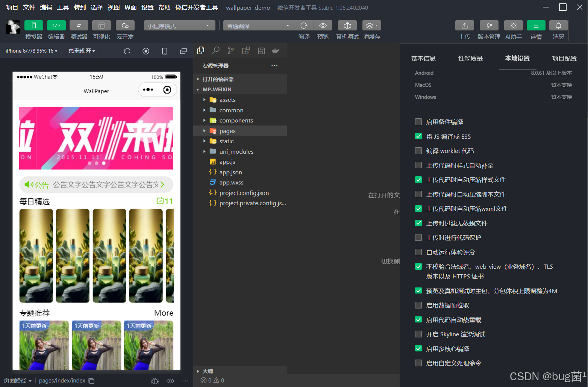Click the 双11 banner image in simulator

click(96, 138)
